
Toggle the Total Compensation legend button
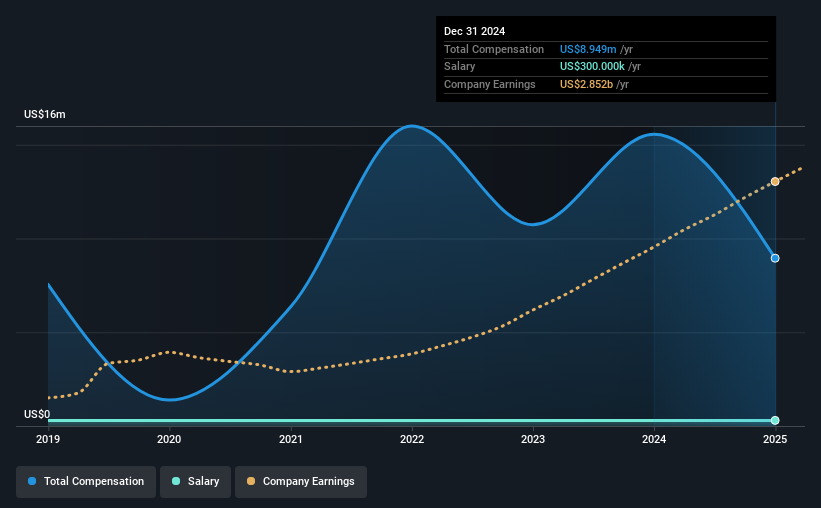point(86,482)
